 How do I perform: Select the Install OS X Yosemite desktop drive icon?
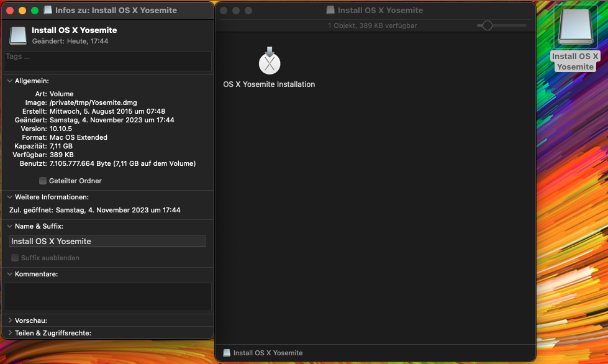[576, 27]
